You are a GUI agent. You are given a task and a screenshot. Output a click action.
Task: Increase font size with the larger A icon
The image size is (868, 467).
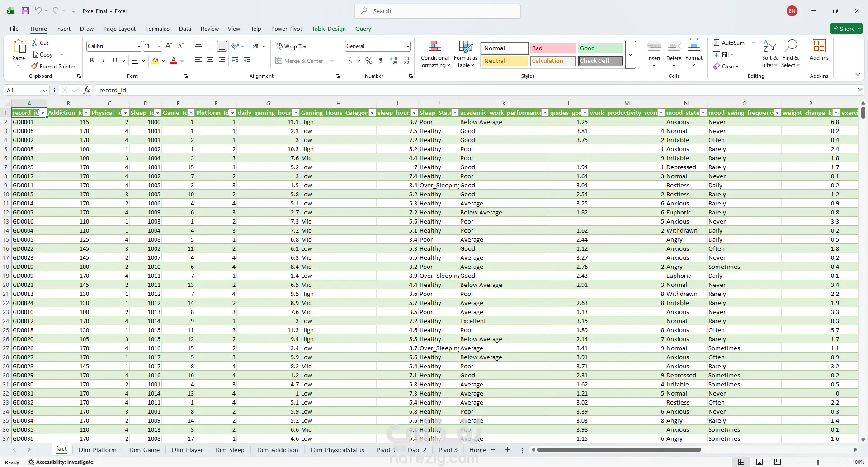(x=169, y=46)
